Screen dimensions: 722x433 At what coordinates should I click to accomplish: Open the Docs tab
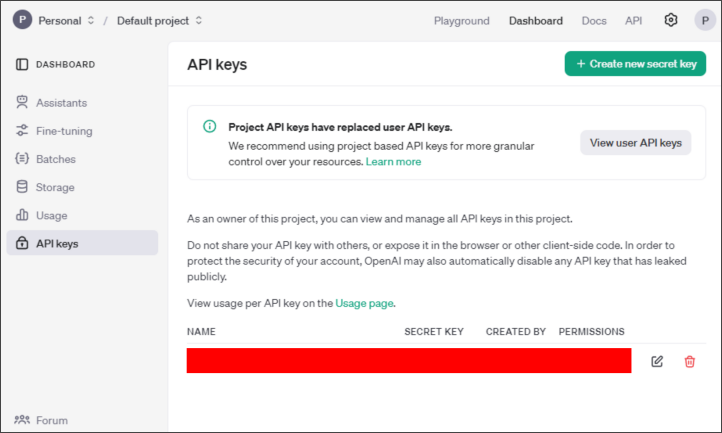click(594, 21)
